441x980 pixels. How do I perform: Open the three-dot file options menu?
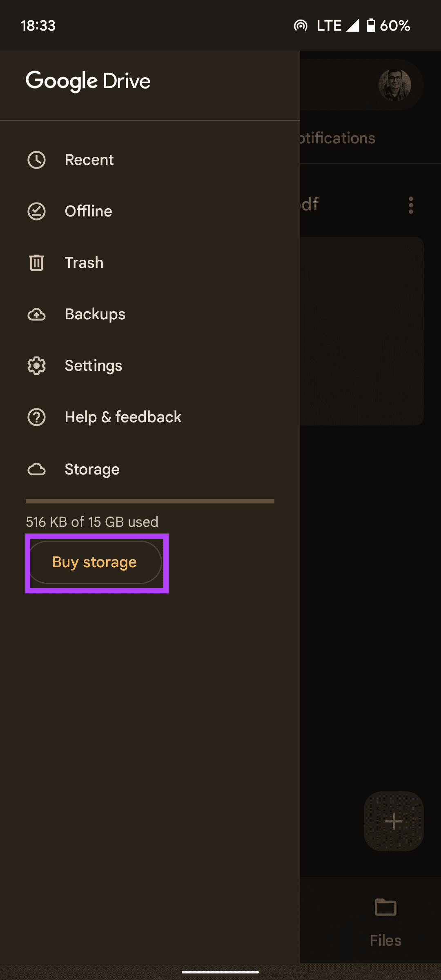411,205
